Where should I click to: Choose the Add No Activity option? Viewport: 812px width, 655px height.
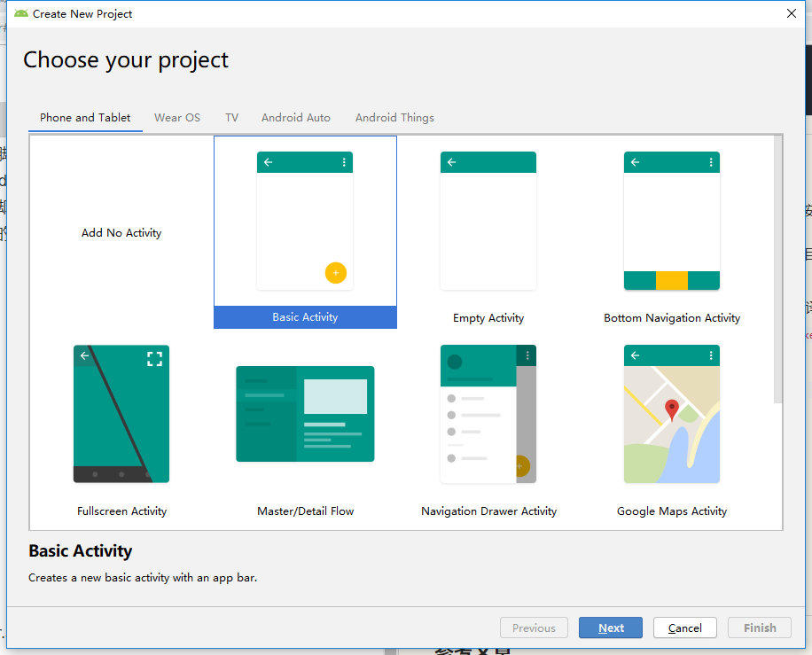121,233
